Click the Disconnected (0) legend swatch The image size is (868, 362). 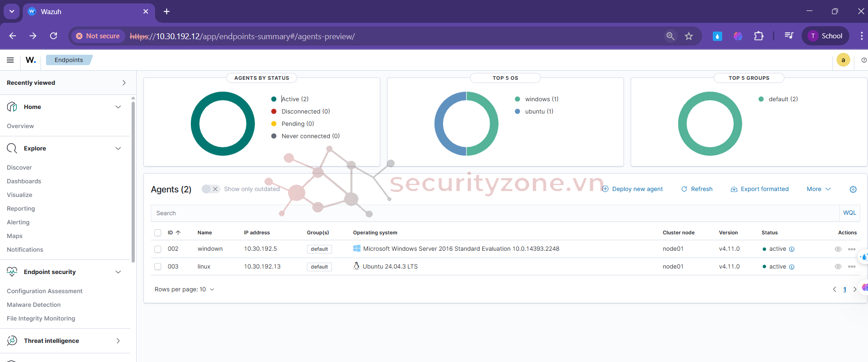click(x=274, y=111)
